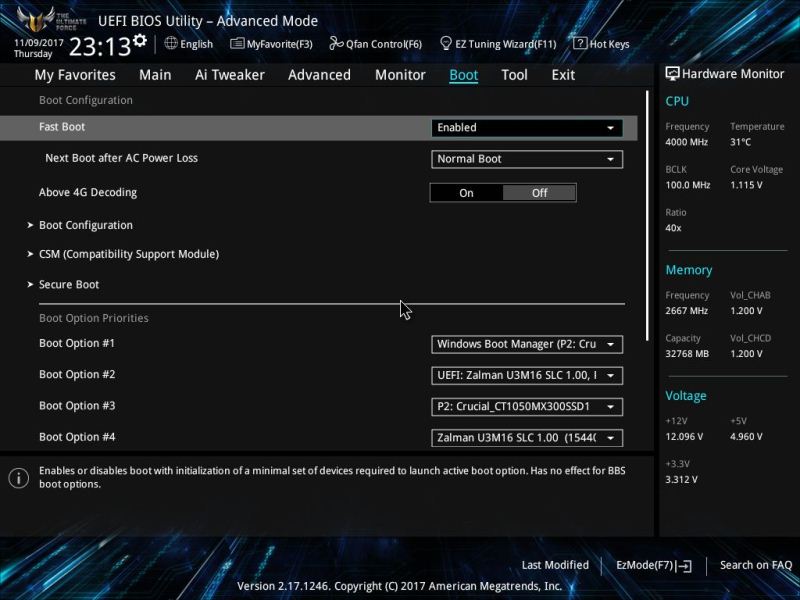
Task: Open Qfan Control(F6)
Action: click(x=376, y=44)
